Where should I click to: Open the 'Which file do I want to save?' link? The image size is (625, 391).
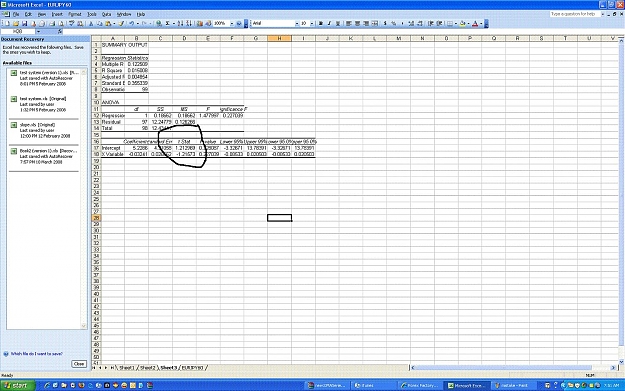click(37, 354)
